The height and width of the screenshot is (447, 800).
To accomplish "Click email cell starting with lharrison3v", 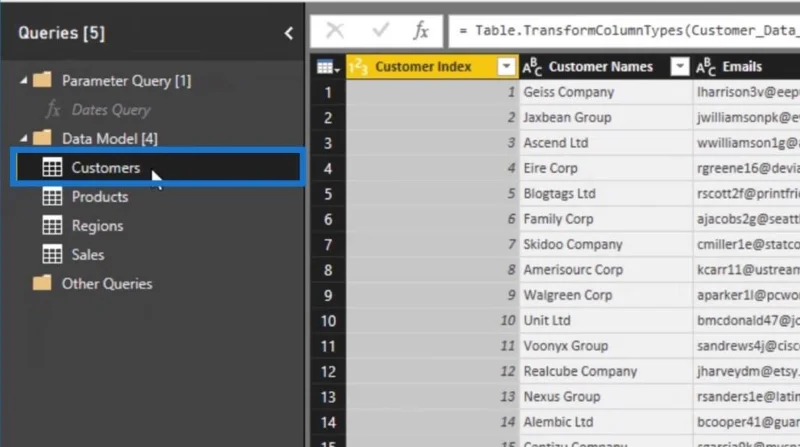I will (x=746, y=92).
